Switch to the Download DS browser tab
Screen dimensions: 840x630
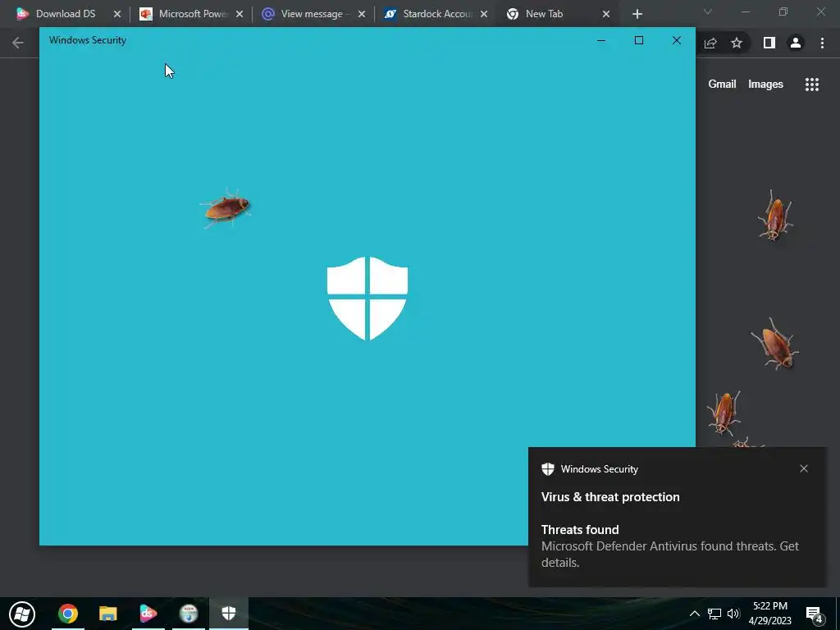[x=64, y=14]
